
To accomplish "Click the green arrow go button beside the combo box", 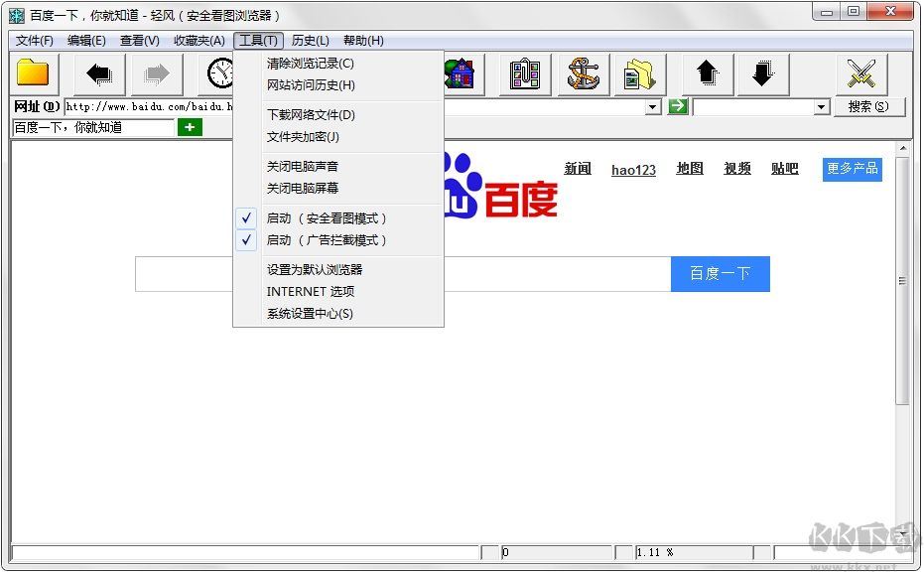I will (x=678, y=105).
